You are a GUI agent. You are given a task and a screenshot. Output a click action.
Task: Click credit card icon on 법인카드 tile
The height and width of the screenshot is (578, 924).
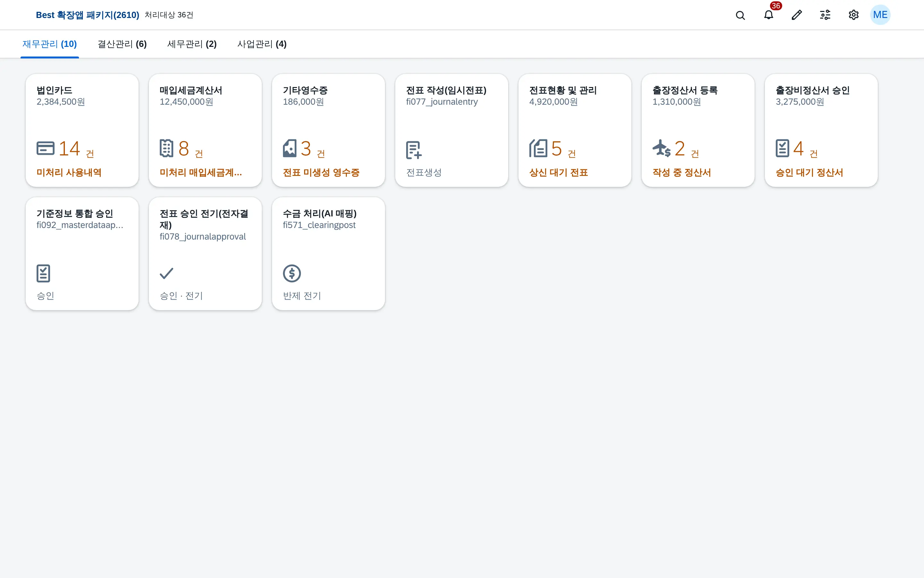coord(46,148)
